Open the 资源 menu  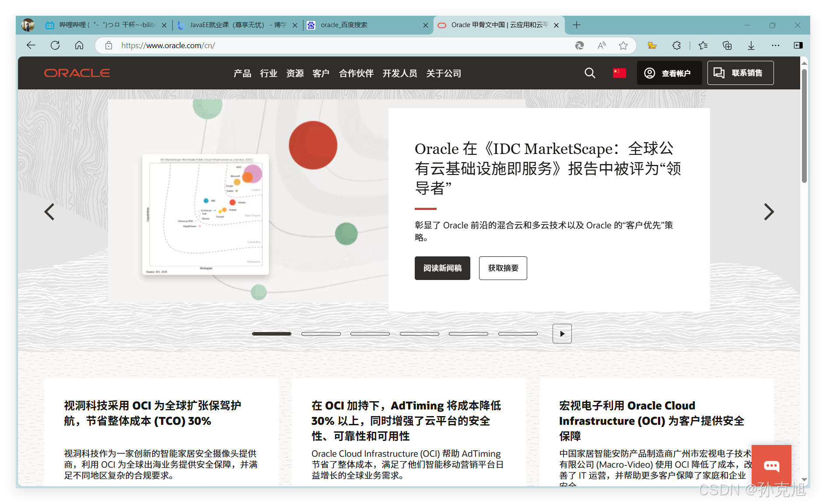coord(295,73)
